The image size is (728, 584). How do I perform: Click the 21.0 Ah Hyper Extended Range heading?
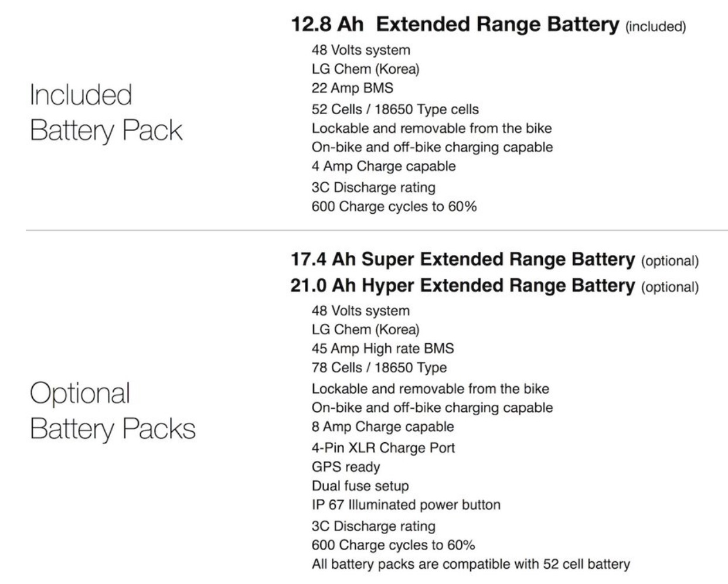point(462,286)
